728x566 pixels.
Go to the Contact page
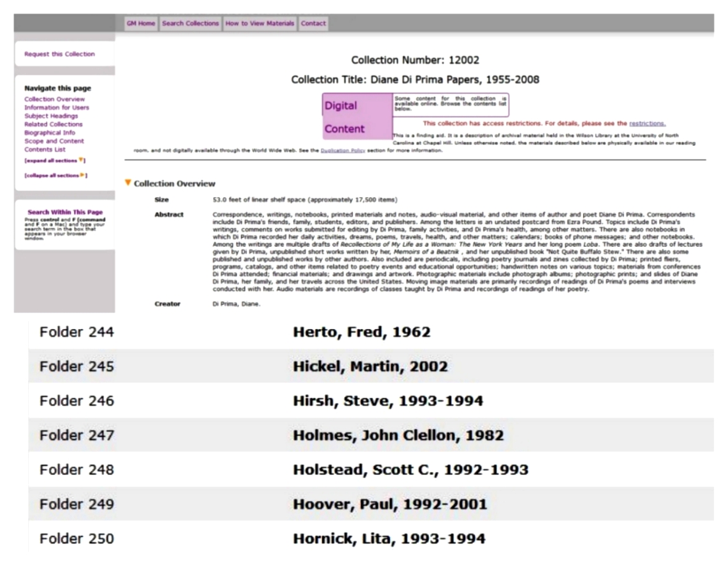point(313,23)
